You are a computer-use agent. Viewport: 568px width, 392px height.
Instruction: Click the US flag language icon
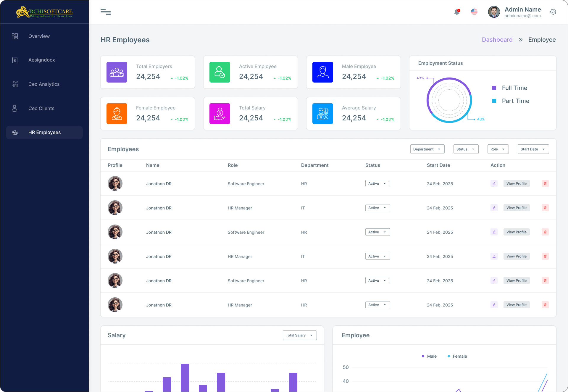[474, 12]
